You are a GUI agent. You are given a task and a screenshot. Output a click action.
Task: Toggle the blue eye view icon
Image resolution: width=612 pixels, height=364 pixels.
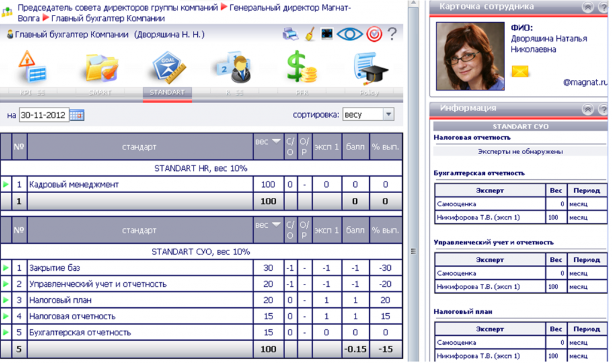click(x=350, y=34)
